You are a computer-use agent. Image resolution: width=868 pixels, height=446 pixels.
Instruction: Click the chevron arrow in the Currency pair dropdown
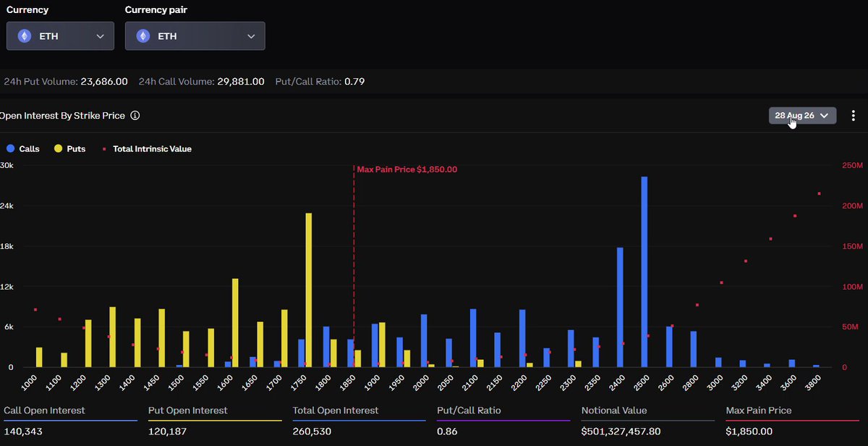click(251, 36)
